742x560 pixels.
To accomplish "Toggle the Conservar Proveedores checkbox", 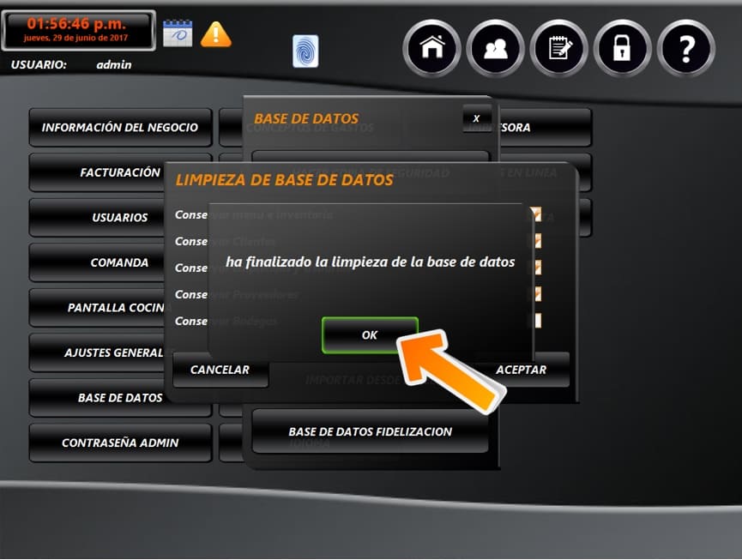I will pos(537,294).
